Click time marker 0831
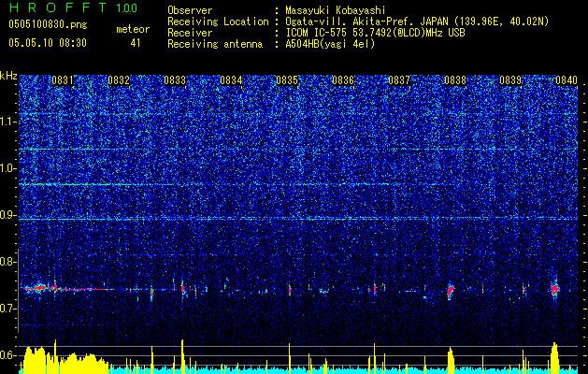Screen dimensions: 588x374 pos(63,80)
